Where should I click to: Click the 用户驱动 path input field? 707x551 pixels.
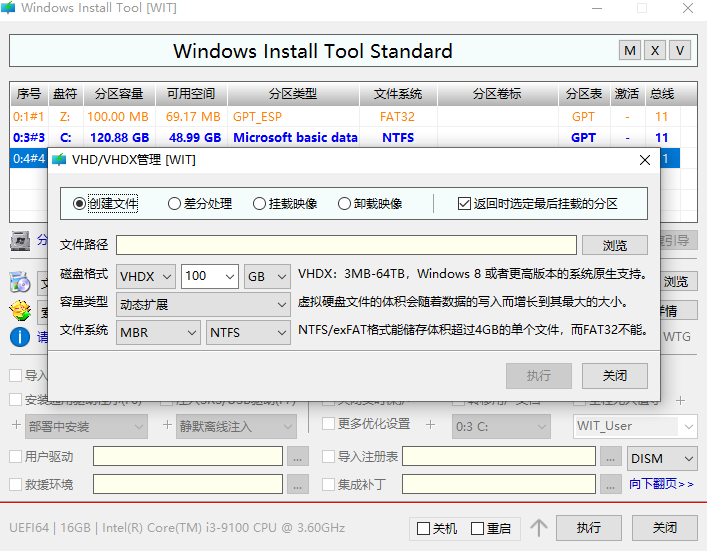188,456
